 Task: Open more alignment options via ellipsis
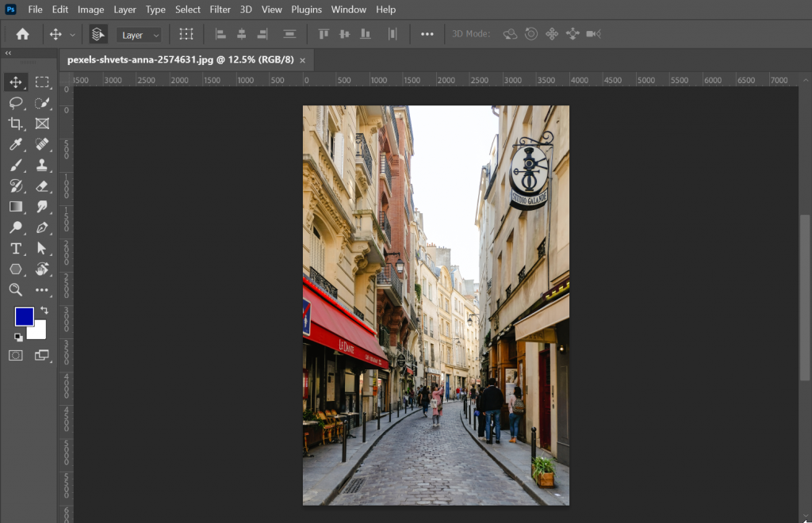[427, 34]
